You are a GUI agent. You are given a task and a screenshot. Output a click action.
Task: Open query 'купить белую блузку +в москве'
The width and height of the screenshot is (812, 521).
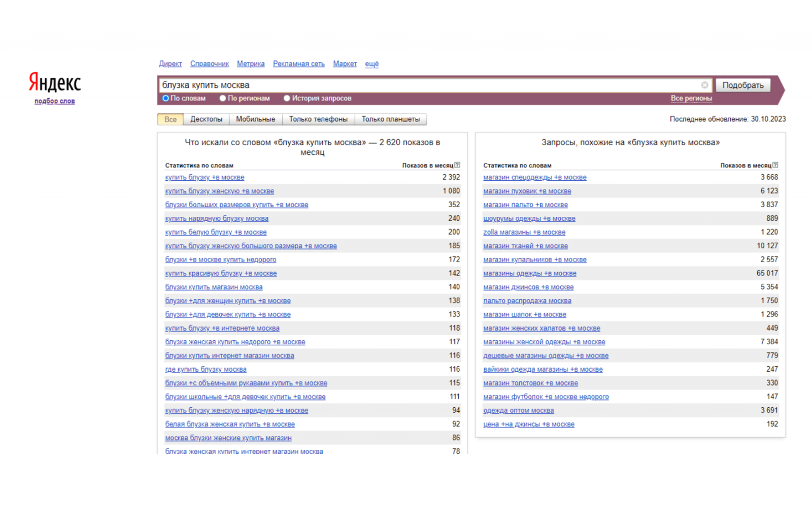[216, 233]
